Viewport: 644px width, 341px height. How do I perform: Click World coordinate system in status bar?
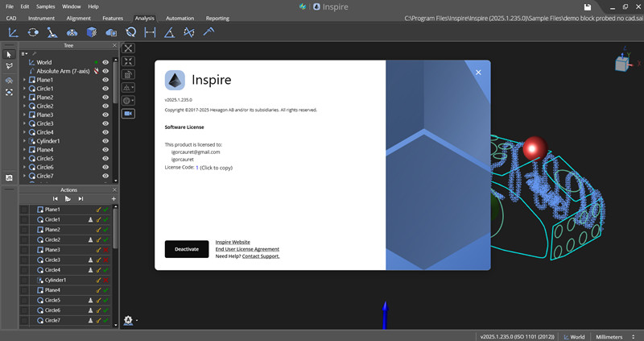pos(574,337)
